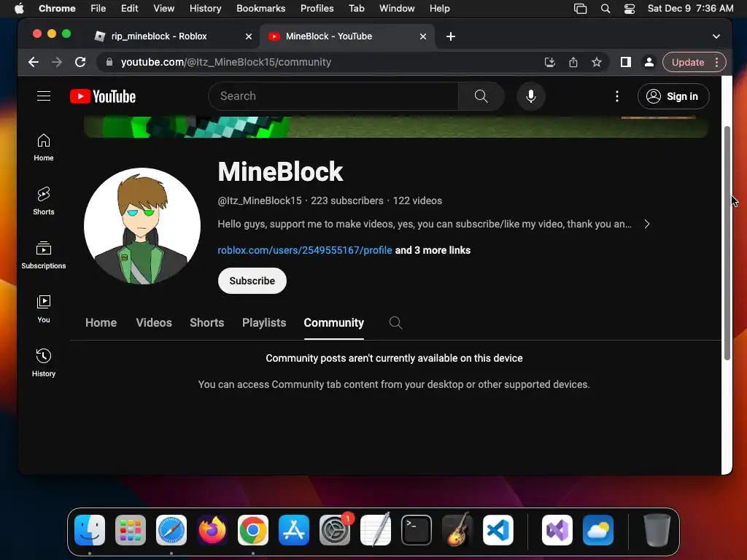Go forward in Chrome
Screen dimensions: 747x560
click(x=57, y=62)
